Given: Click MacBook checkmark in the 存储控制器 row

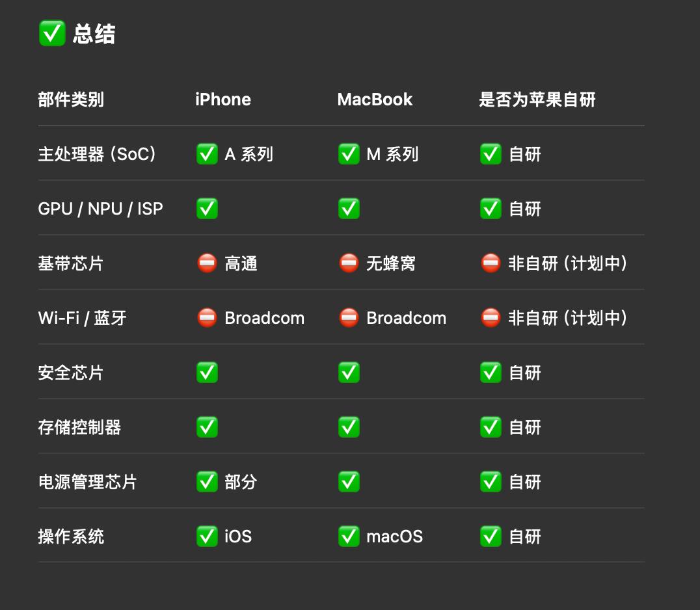Looking at the screenshot, I should [349, 427].
